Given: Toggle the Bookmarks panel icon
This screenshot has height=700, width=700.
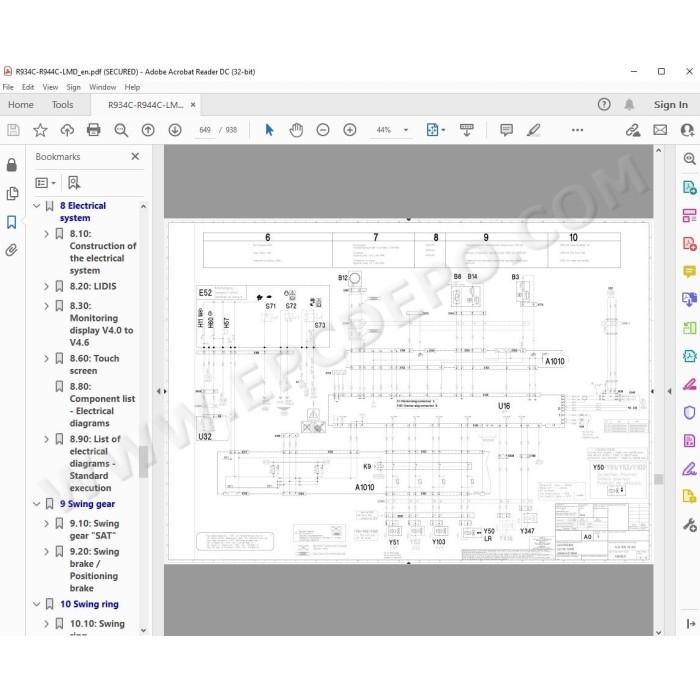Looking at the screenshot, I should (12, 222).
